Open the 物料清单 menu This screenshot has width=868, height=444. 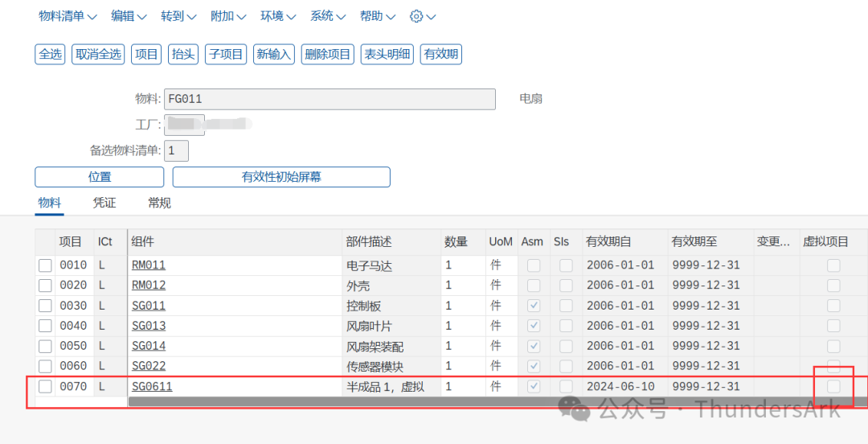click(68, 16)
